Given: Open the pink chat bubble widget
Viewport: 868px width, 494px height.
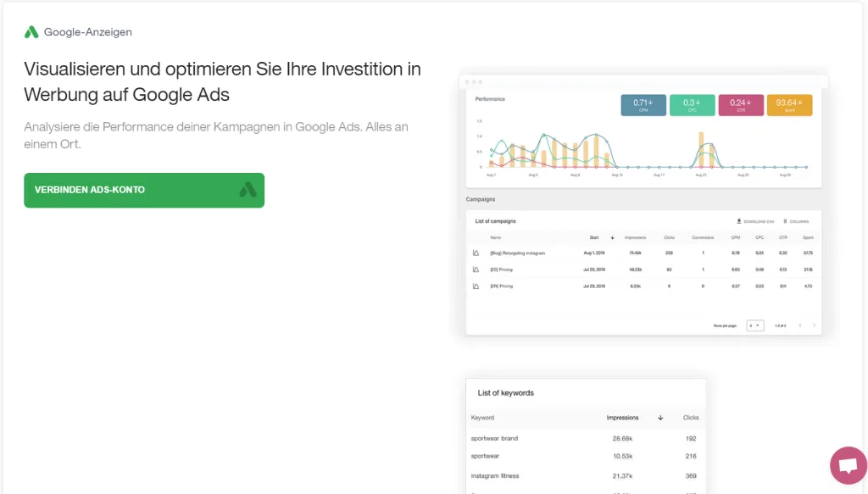Looking at the screenshot, I should click(847, 465).
